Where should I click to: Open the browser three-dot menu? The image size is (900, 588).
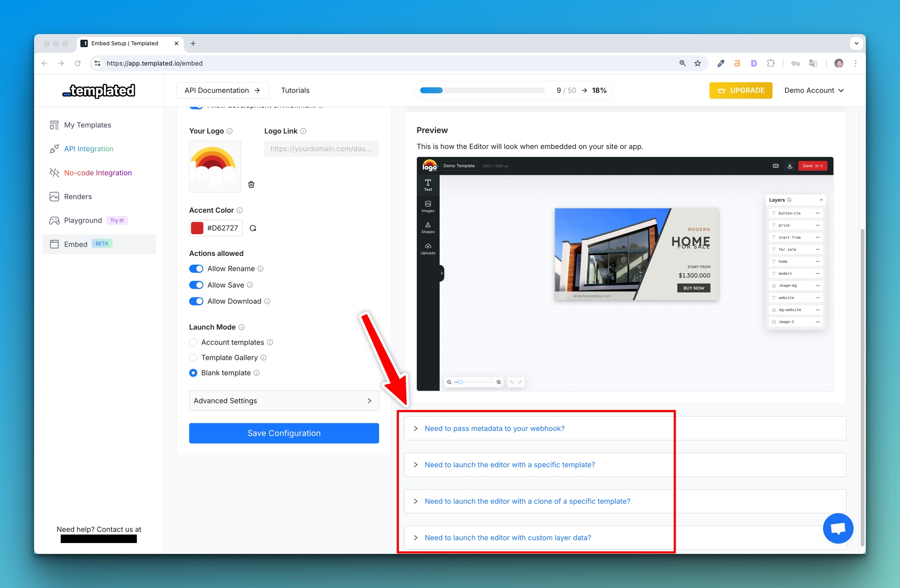pyautogui.click(x=855, y=63)
